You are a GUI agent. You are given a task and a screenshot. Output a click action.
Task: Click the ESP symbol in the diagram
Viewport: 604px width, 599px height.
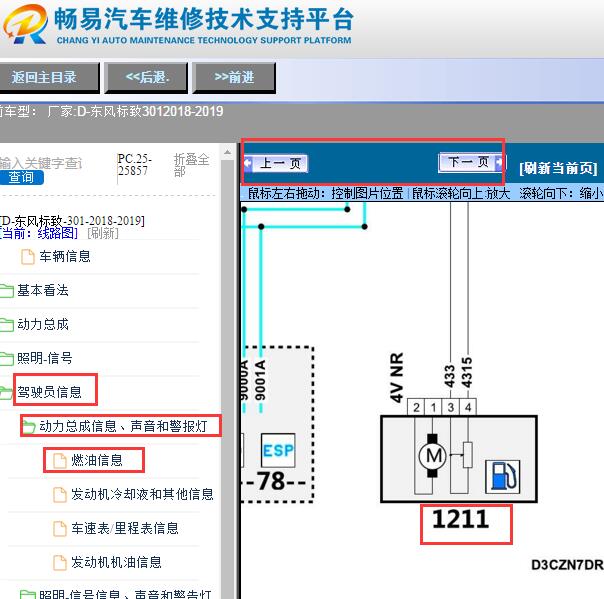(278, 450)
